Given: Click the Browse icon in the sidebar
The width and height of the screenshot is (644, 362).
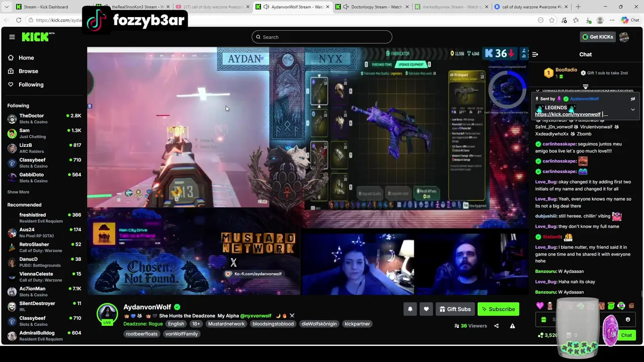Looking at the screenshot, I should click(11, 71).
